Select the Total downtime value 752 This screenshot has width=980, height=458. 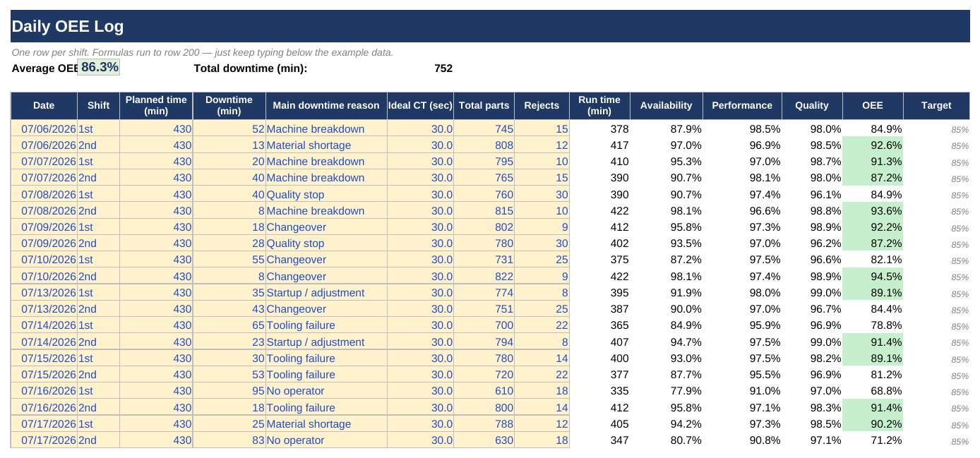click(x=443, y=68)
